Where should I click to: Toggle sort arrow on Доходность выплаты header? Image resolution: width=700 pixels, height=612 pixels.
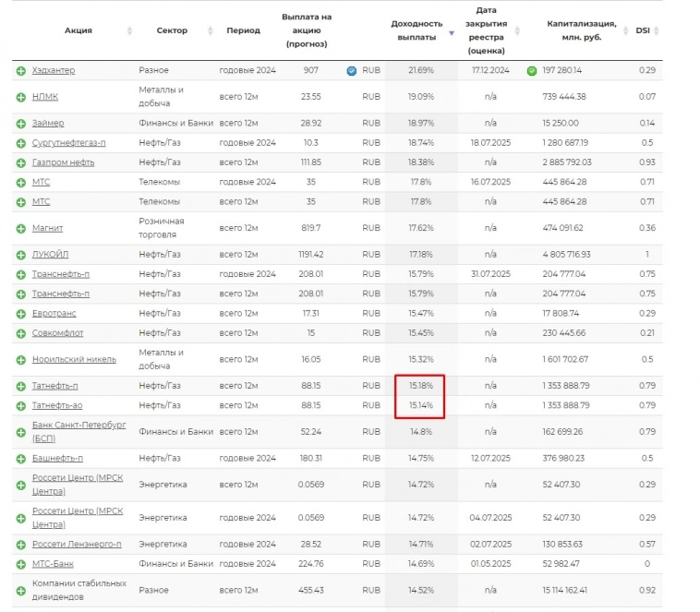coord(452,32)
